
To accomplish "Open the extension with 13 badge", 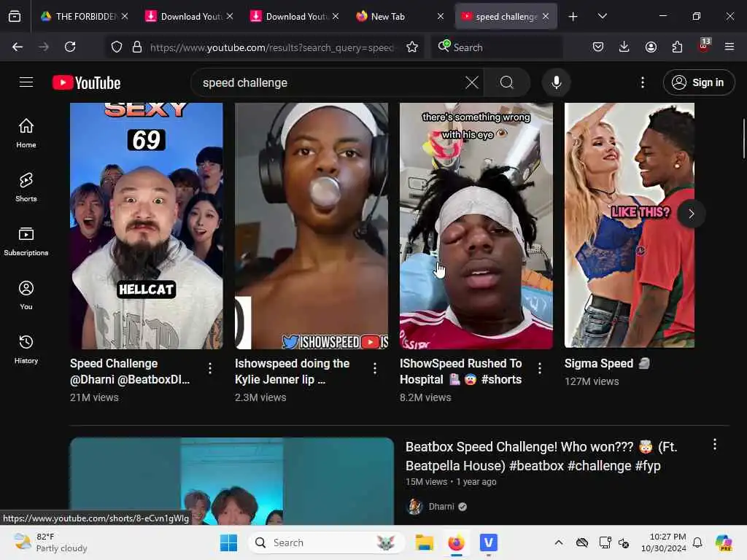I will 703,46.
